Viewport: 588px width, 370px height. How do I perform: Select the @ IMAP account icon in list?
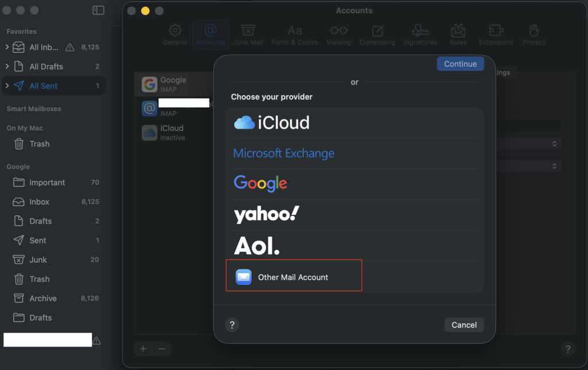click(x=149, y=109)
